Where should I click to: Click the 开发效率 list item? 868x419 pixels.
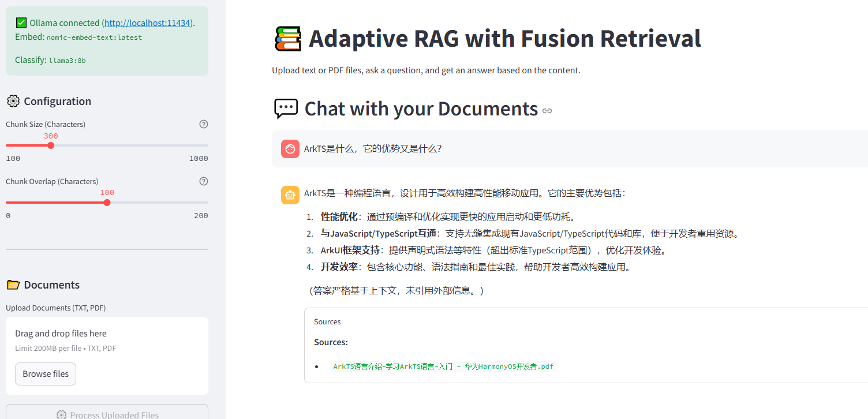coord(477,267)
